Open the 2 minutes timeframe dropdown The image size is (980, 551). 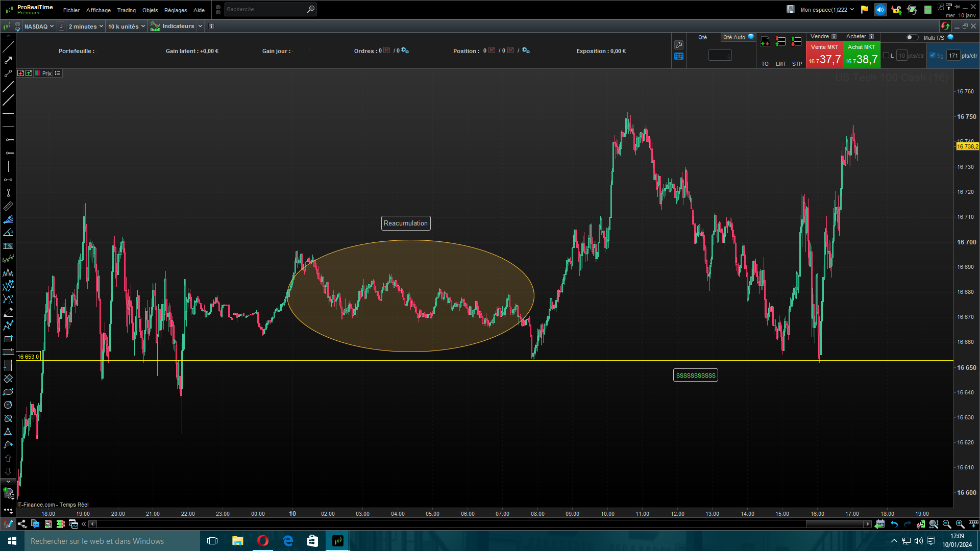pyautogui.click(x=86, y=27)
